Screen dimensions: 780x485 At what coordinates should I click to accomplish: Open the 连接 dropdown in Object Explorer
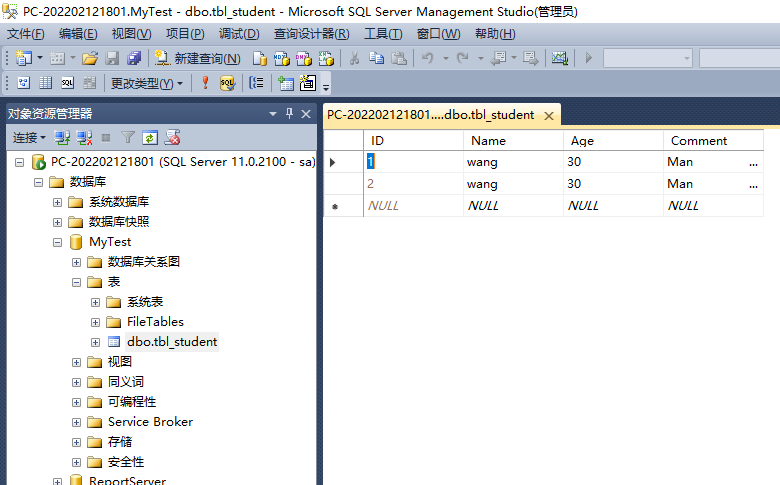click(x=29, y=138)
